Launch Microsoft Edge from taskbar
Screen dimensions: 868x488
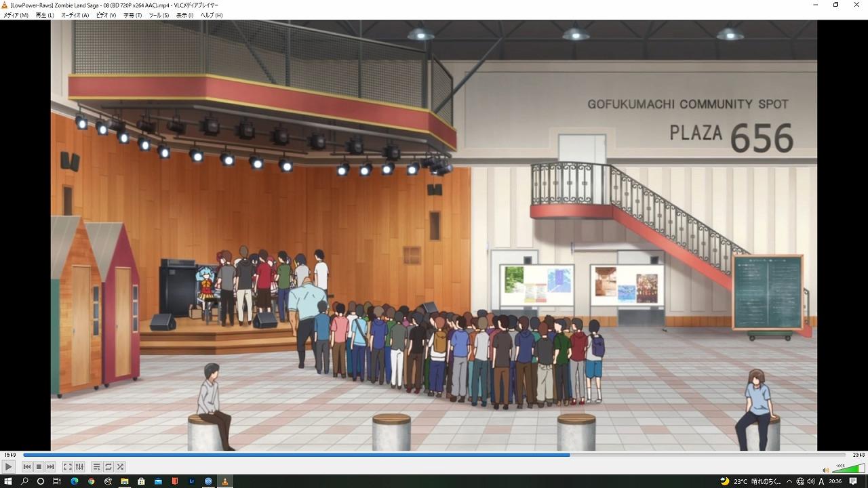75,481
